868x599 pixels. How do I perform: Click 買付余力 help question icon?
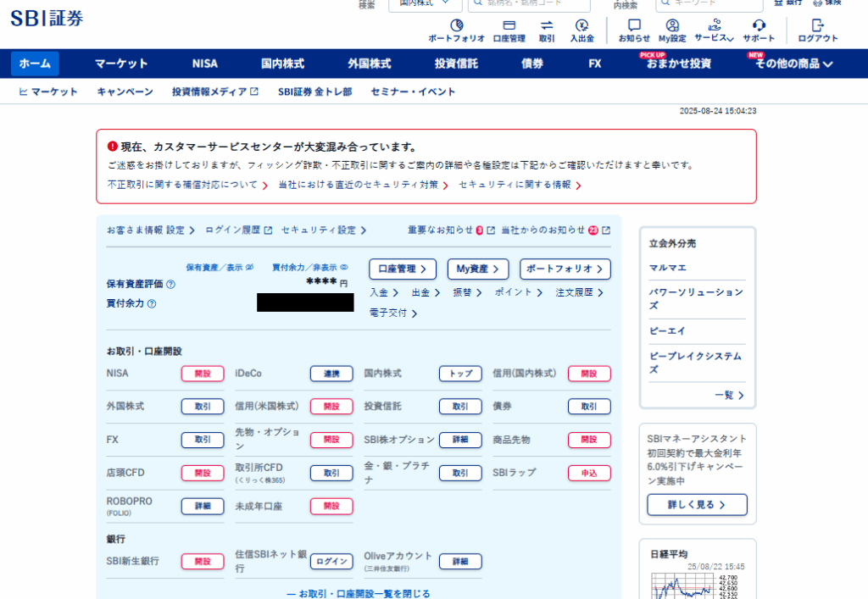152,303
